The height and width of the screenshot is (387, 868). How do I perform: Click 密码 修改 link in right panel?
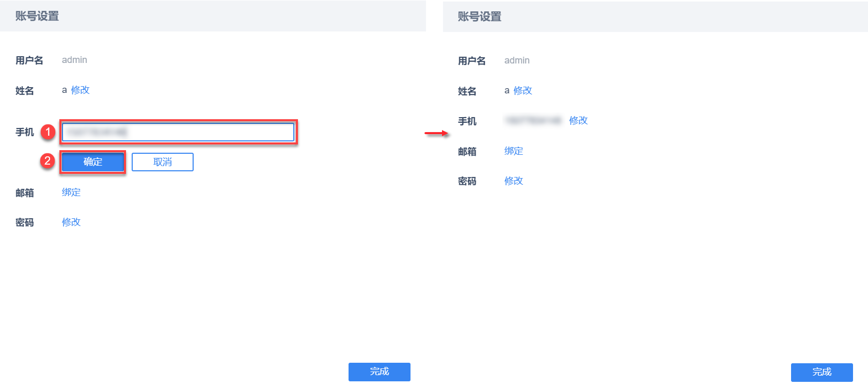[x=514, y=181]
